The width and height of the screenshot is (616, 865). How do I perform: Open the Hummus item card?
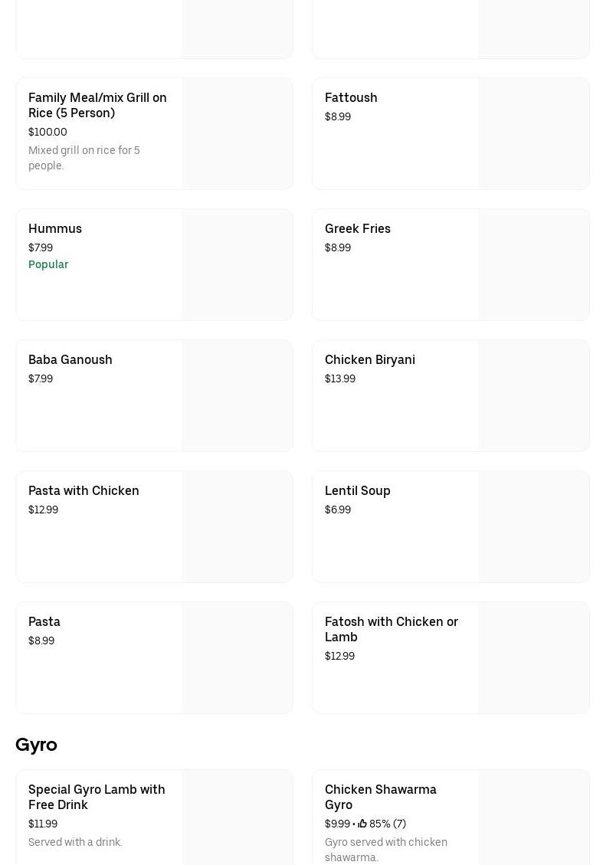[55, 229]
